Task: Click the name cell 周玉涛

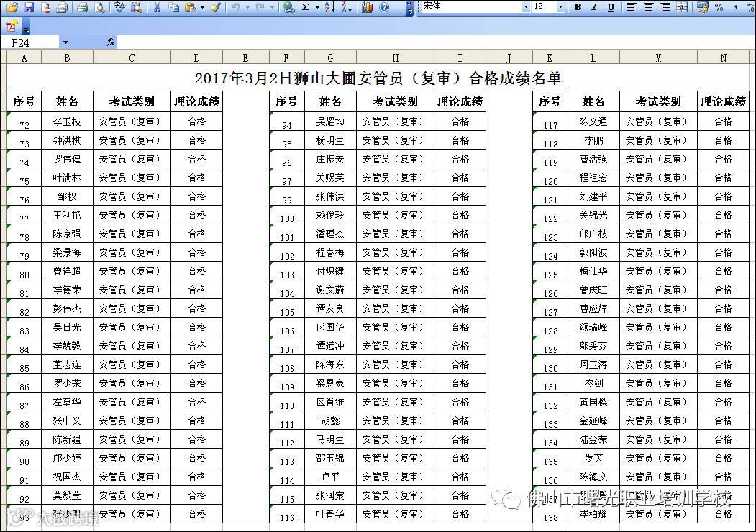Action: (x=593, y=364)
